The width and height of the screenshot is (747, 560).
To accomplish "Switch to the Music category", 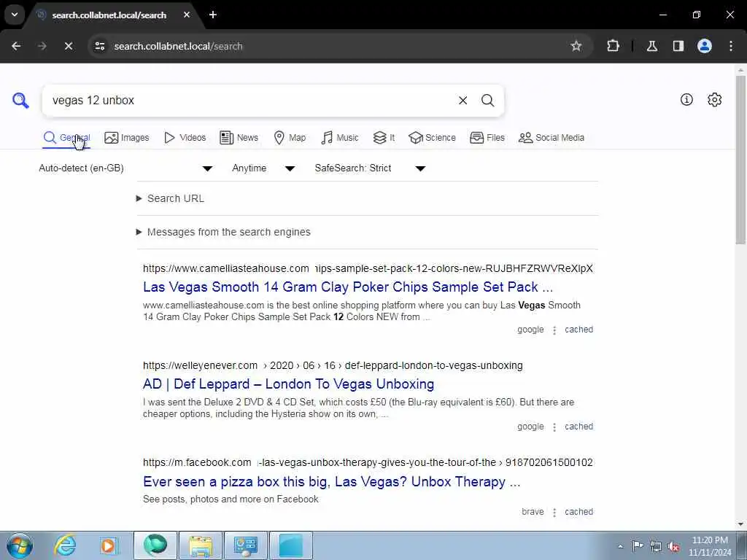I will pyautogui.click(x=340, y=138).
